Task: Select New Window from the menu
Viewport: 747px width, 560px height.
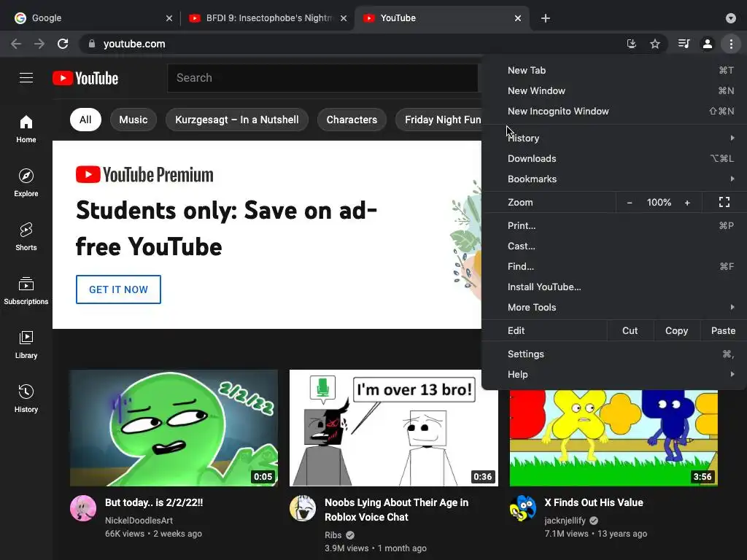Action: (614, 90)
